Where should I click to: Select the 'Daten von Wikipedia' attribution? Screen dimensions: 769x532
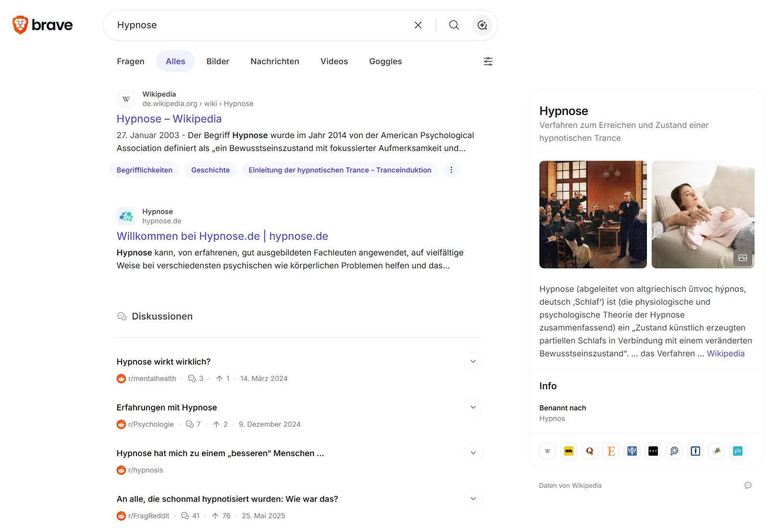[570, 485]
